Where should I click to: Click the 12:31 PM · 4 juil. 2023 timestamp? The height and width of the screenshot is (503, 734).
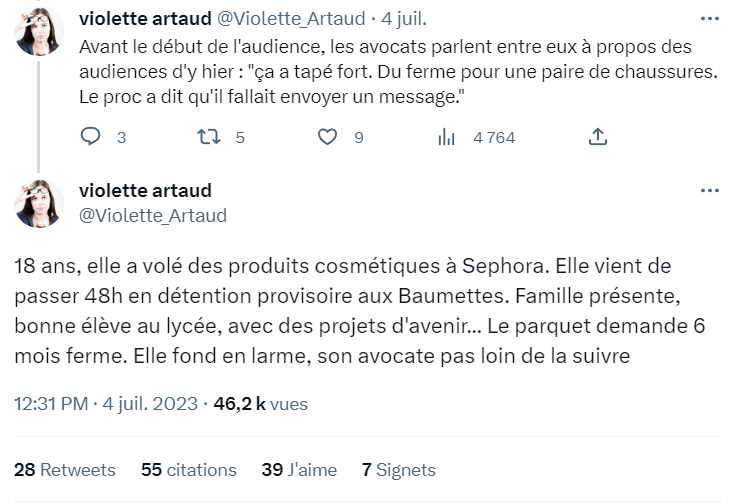106,404
